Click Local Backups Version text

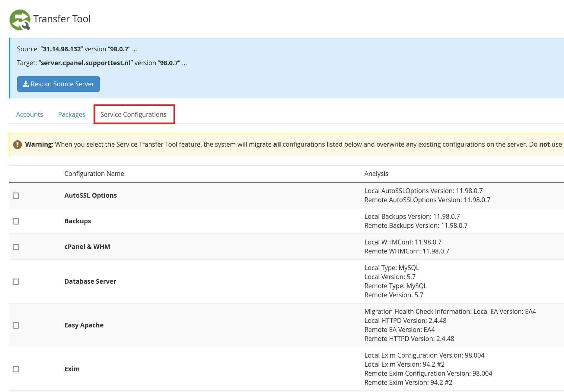412,217
